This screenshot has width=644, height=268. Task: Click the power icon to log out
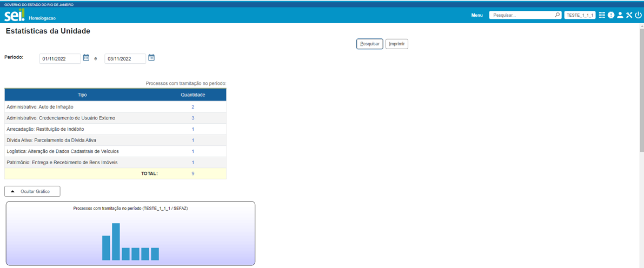click(638, 15)
